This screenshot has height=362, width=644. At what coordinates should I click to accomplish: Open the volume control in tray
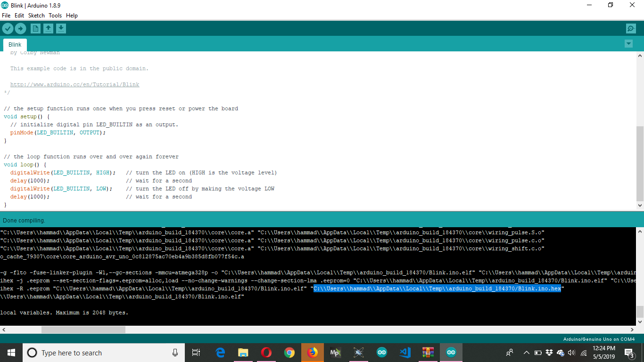coord(572,353)
